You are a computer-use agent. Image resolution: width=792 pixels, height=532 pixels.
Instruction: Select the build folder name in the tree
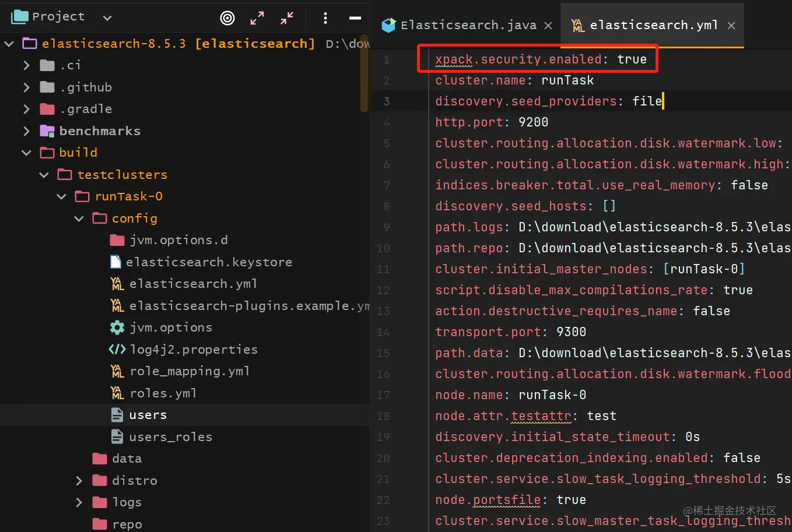[x=78, y=153]
